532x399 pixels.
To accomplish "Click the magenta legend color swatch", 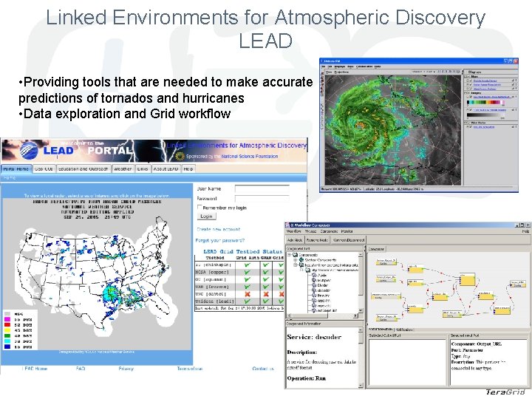I will [x=7, y=320].
